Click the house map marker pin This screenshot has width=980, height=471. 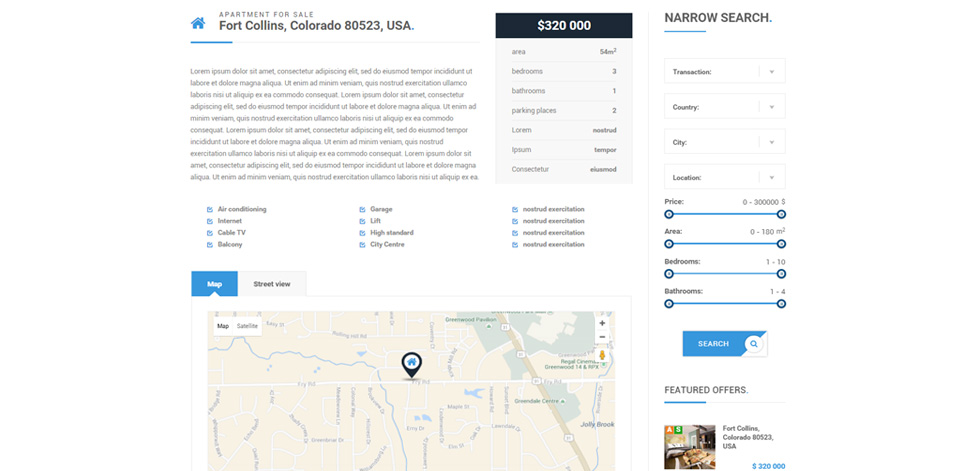411,365
